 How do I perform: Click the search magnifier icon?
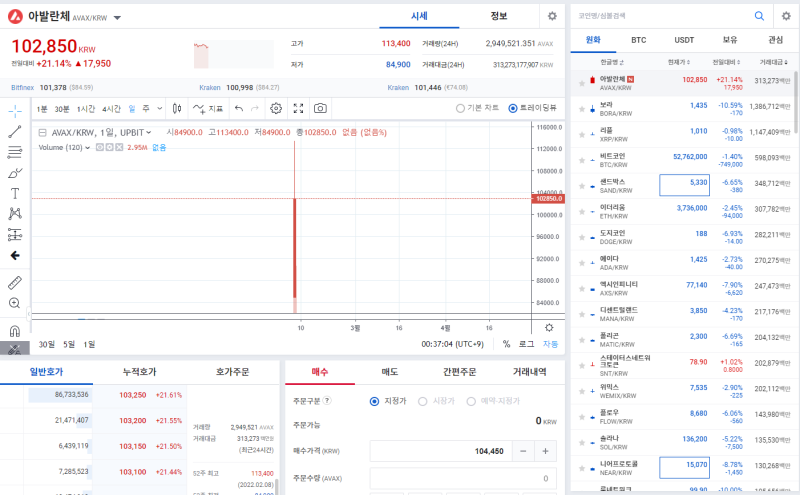pyautogui.click(x=759, y=16)
